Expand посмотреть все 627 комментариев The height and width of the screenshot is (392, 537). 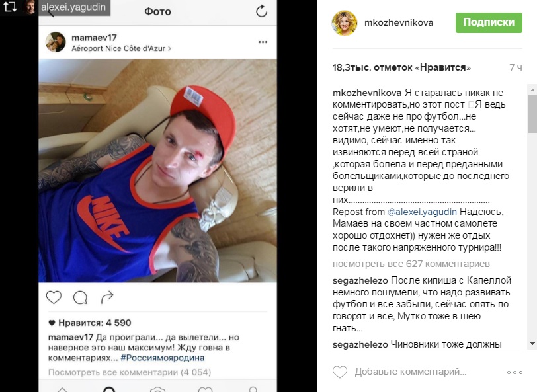click(411, 264)
